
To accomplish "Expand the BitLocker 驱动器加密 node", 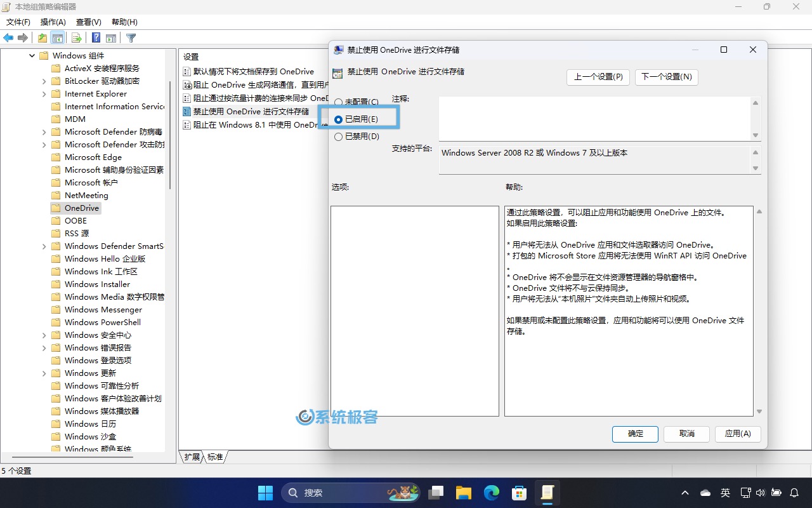I will pos(44,81).
